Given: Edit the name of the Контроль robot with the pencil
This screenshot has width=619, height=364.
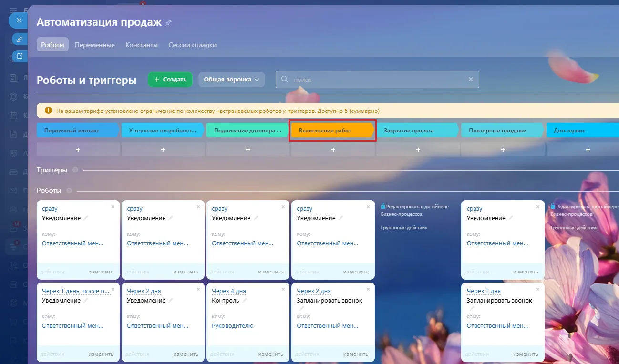Looking at the screenshot, I should pos(245,301).
